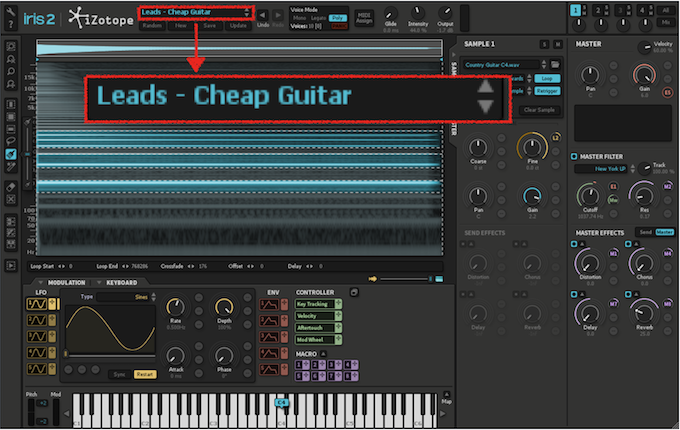This screenshot has height=430, width=680.
Task: Shift keyboard left with arrow
Action: pos(66,414)
